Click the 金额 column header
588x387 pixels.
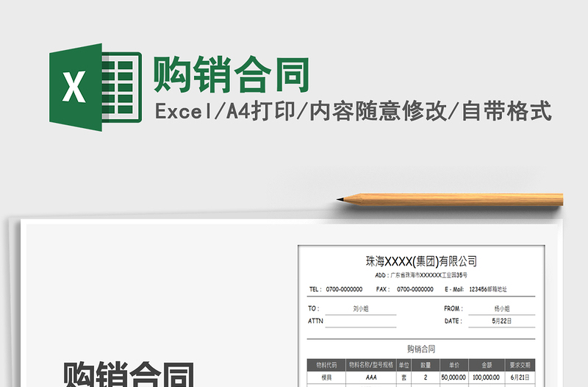[x=486, y=365]
